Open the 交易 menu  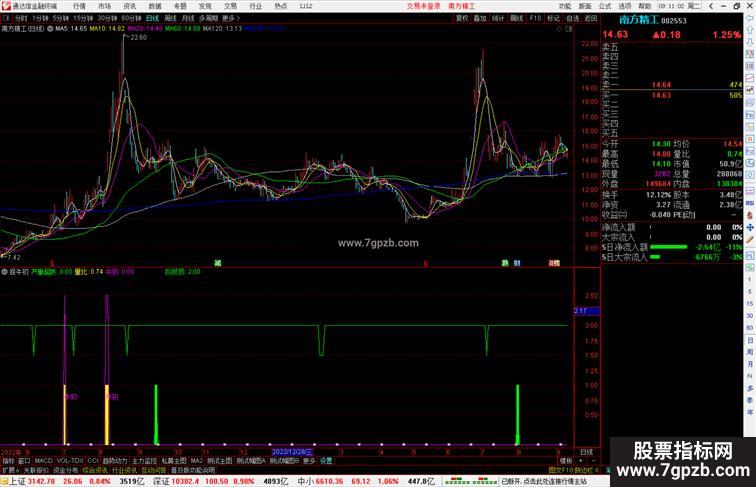click(x=230, y=6)
